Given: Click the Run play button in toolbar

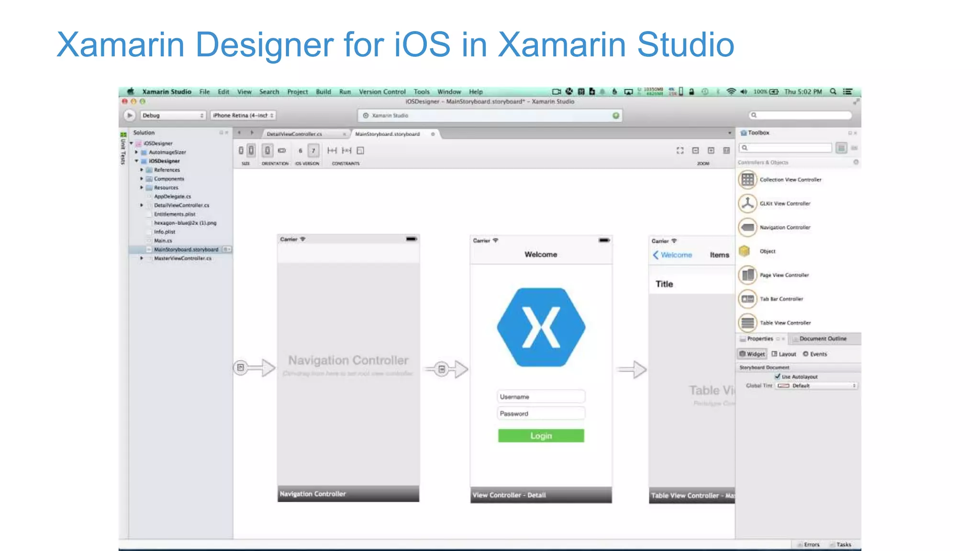Looking at the screenshot, I should (129, 115).
